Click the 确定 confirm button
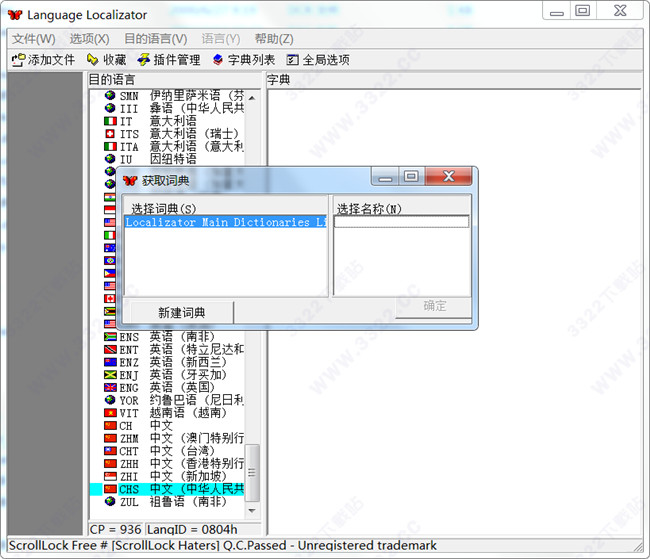Image resolution: width=650 pixels, height=559 pixels. pyautogui.click(x=434, y=306)
